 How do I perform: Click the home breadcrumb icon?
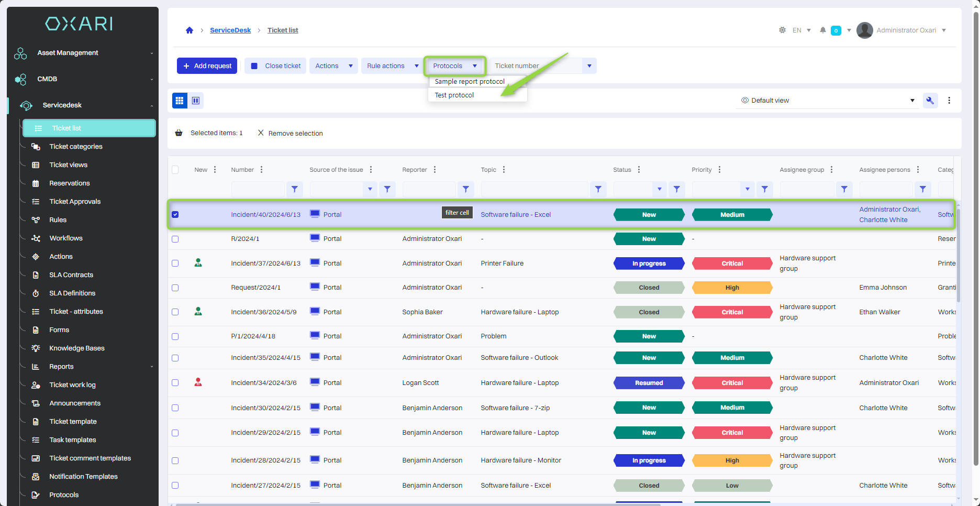click(x=190, y=30)
